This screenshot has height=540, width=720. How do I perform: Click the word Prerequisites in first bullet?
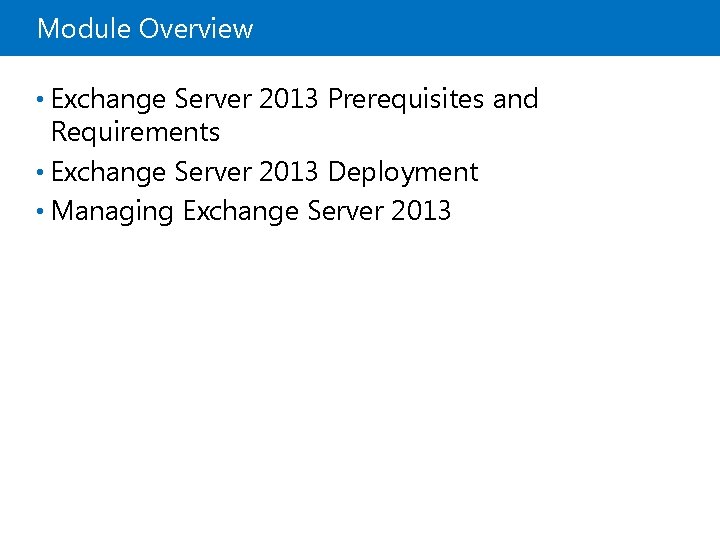pos(406,100)
